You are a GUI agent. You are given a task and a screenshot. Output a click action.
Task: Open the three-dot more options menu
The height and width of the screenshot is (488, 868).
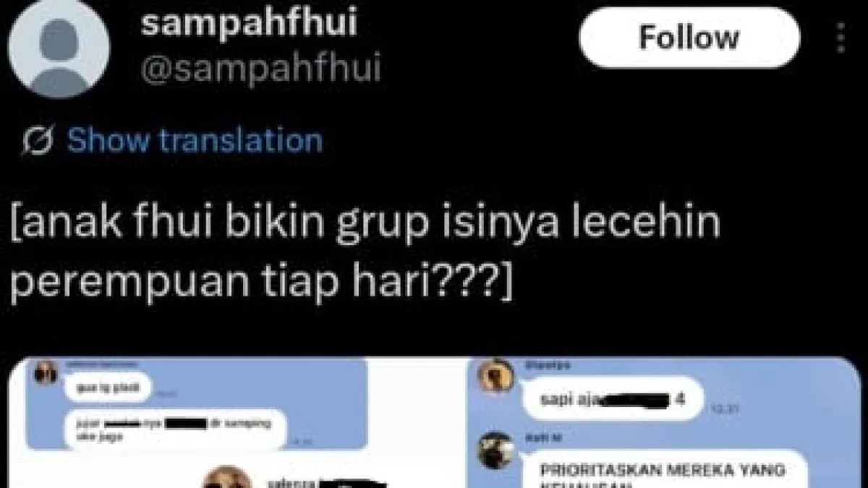coord(841,38)
